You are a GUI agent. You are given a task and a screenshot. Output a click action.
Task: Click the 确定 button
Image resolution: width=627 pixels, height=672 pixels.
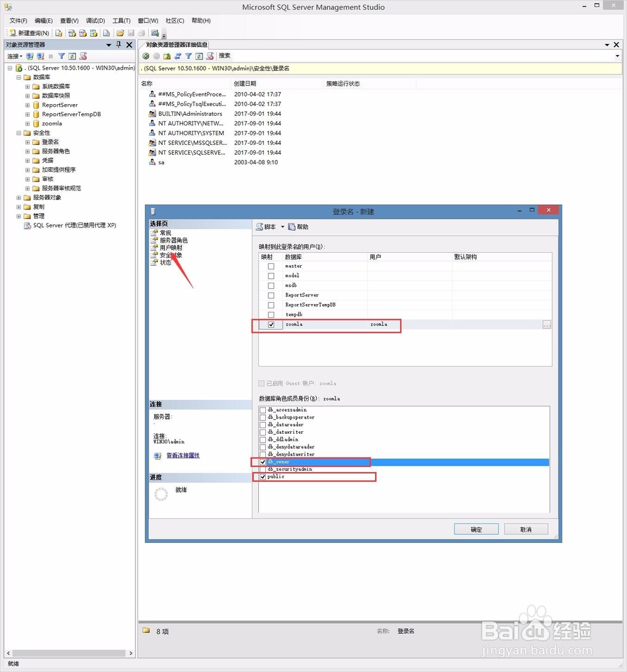click(x=476, y=529)
